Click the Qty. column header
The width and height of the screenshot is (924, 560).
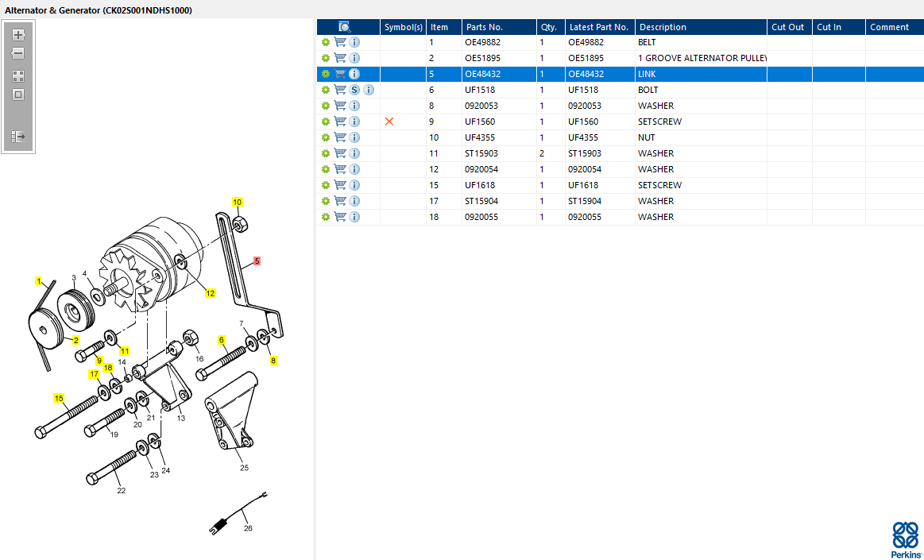tap(551, 27)
